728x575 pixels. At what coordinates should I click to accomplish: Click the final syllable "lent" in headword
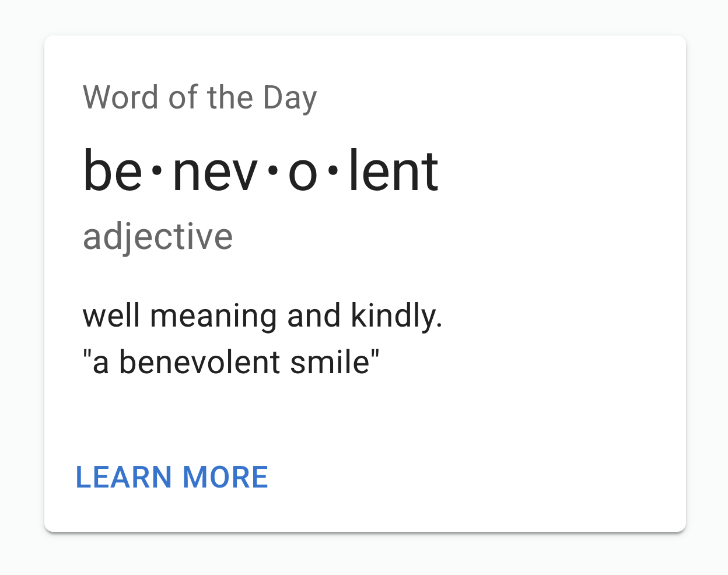click(394, 171)
